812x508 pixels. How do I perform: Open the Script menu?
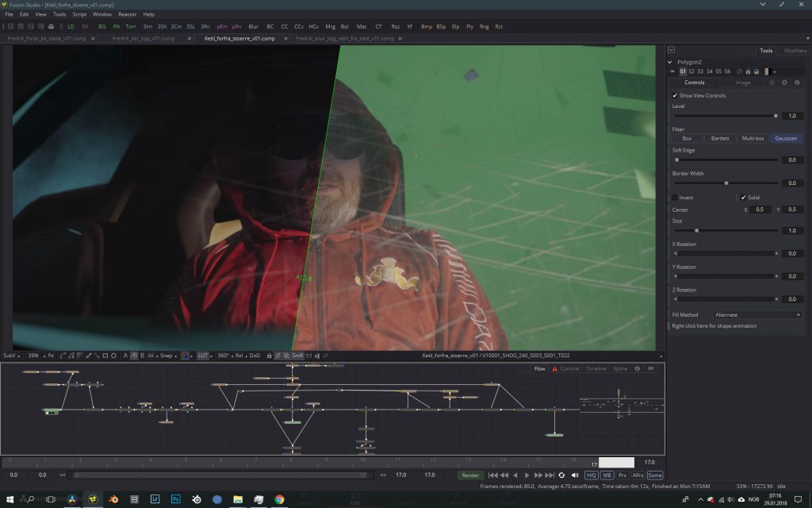pos(79,14)
